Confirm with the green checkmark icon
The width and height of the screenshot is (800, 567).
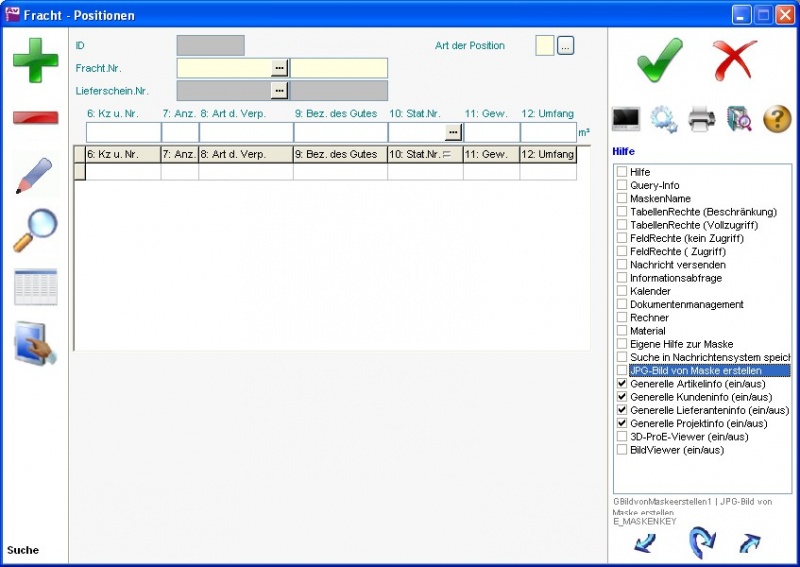pyautogui.click(x=659, y=60)
